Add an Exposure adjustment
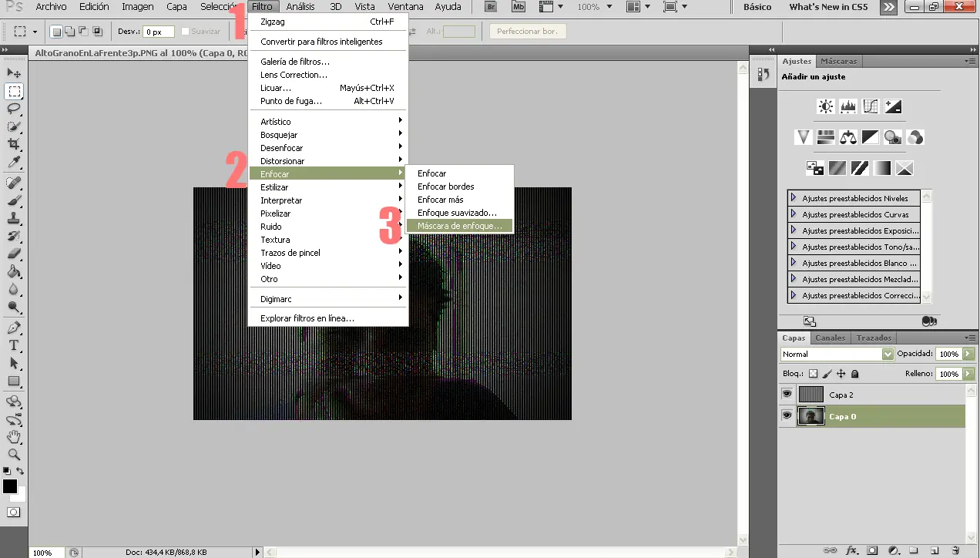The image size is (980, 558). pyautogui.click(x=893, y=106)
